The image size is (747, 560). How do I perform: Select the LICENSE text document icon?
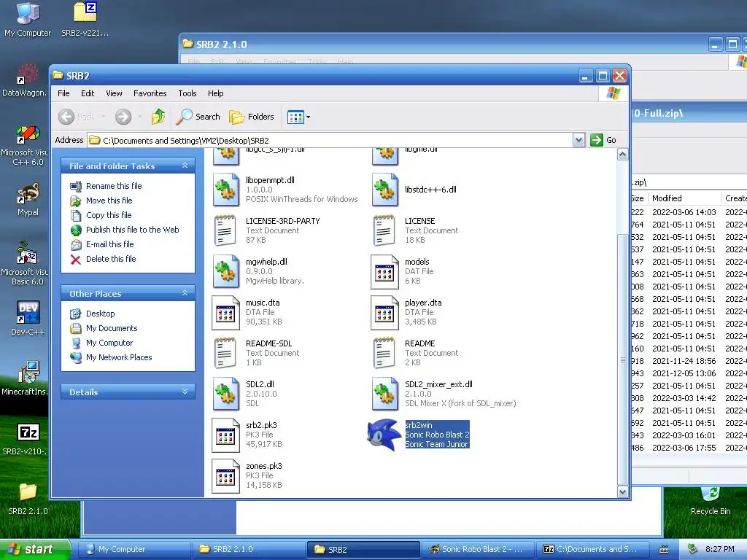385,230
